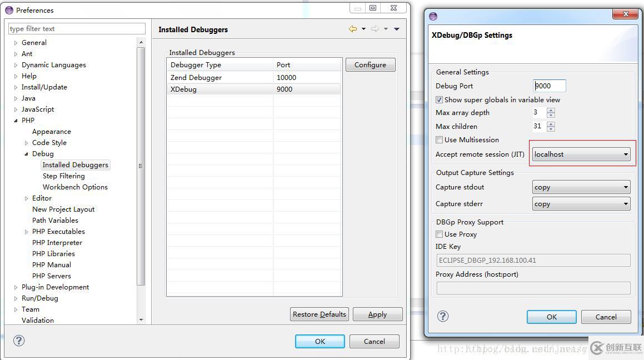This screenshot has height=360, width=644.
Task: Click the IDE Key field
Action: pos(533,260)
